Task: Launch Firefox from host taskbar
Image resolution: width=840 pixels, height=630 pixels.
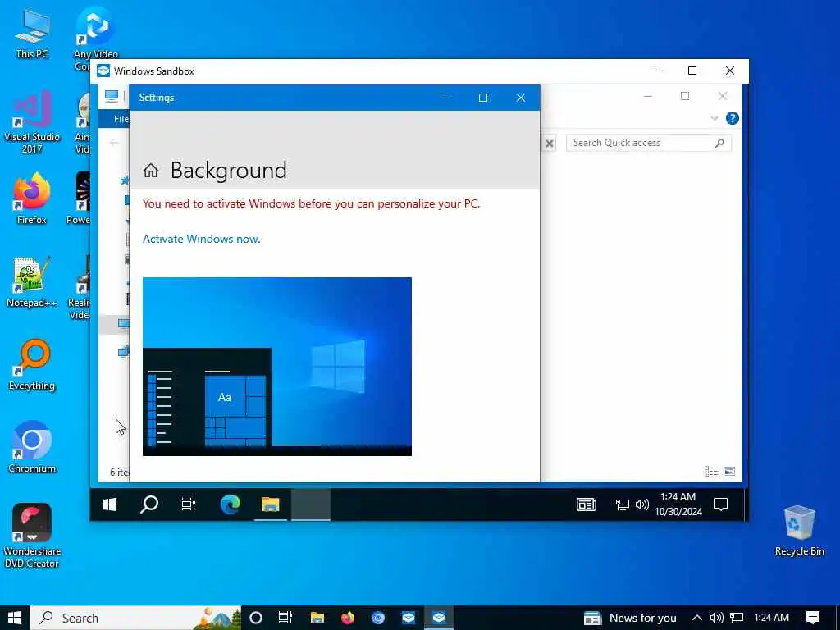Action: (x=348, y=618)
